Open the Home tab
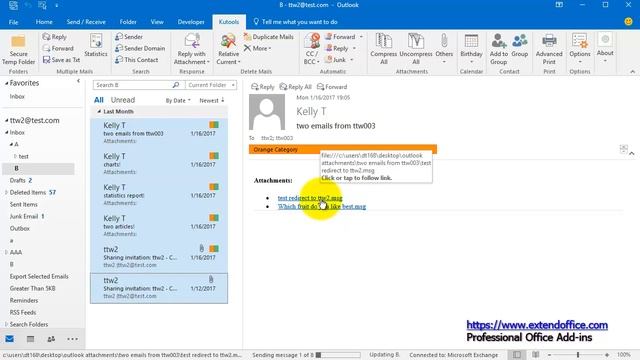The width and height of the screenshot is (640, 360). (44, 22)
